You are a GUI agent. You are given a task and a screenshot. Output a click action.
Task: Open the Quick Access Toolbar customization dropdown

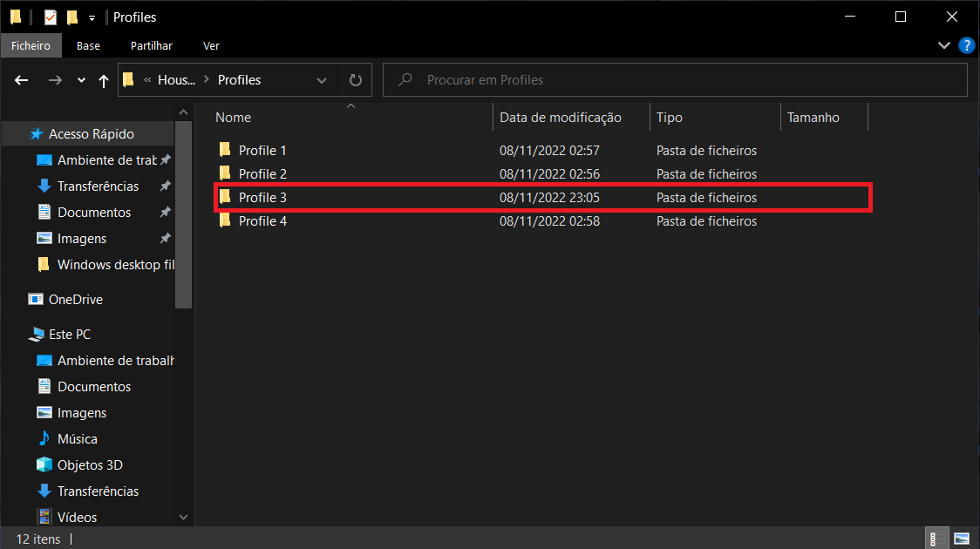tap(92, 17)
